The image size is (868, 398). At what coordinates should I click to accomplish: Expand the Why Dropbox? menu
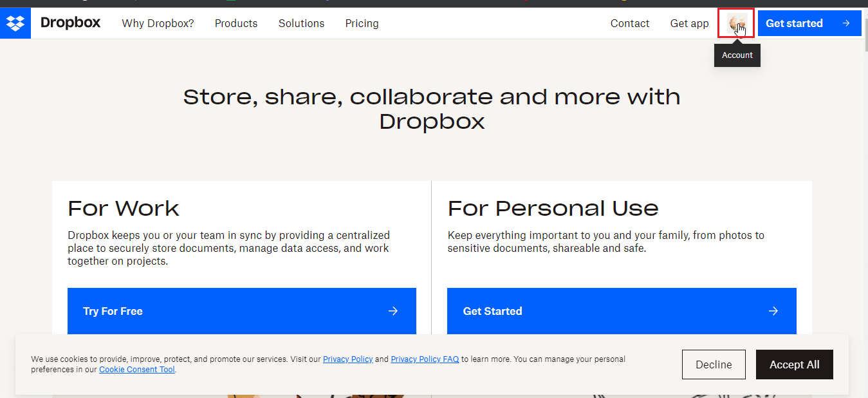click(x=158, y=23)
